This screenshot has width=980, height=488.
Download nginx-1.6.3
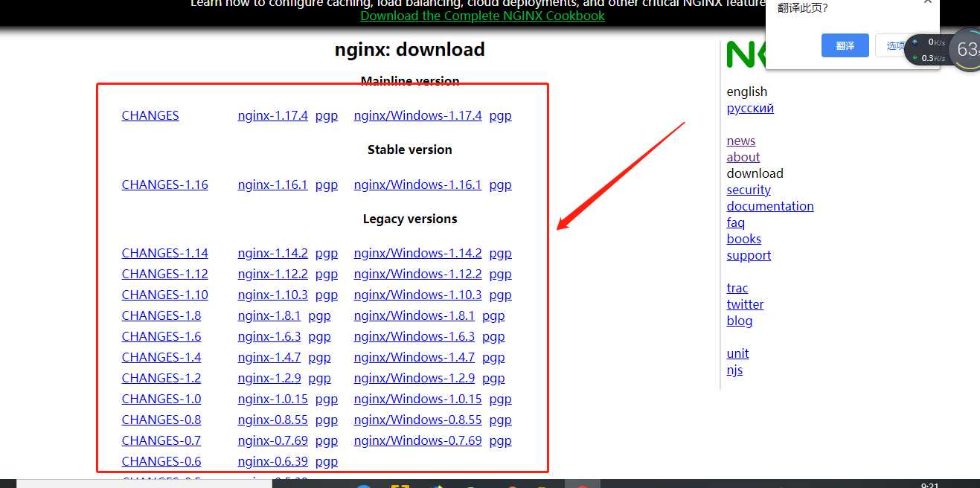[x=269, y=336]
